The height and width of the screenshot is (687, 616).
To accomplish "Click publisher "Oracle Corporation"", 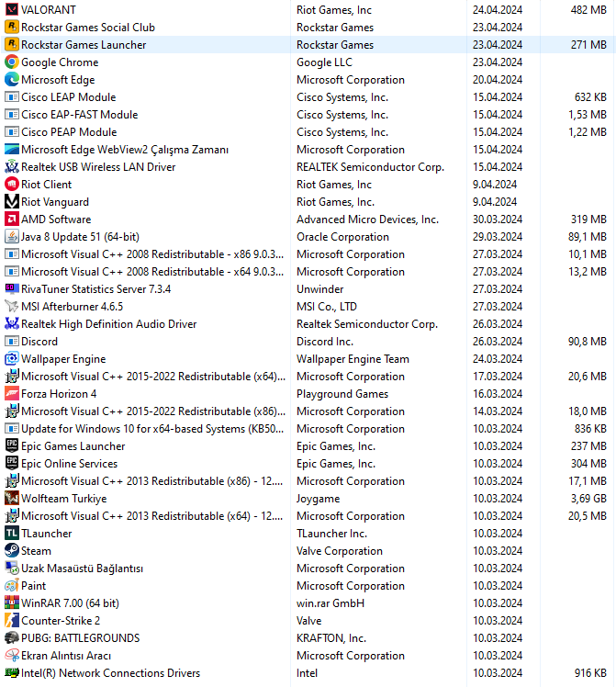I will (x=342, y=237).
